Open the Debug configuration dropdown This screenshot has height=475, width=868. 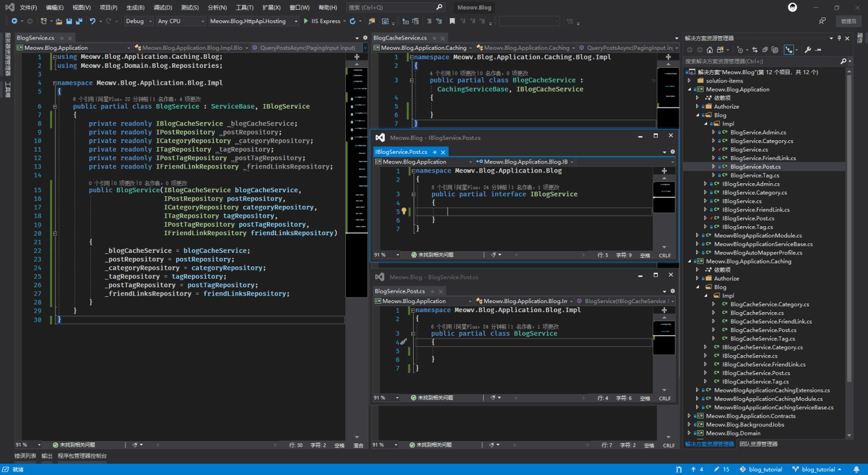[x=138, y=21]
